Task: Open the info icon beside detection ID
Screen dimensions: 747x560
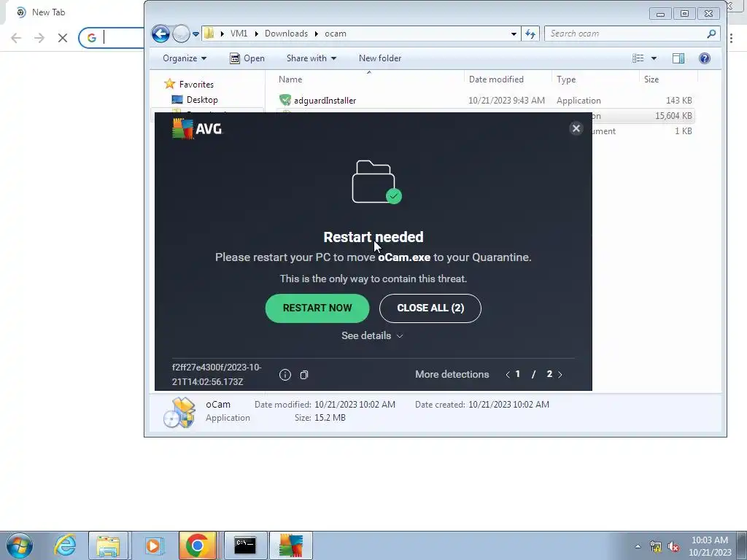Action: [x=285, y=375]
